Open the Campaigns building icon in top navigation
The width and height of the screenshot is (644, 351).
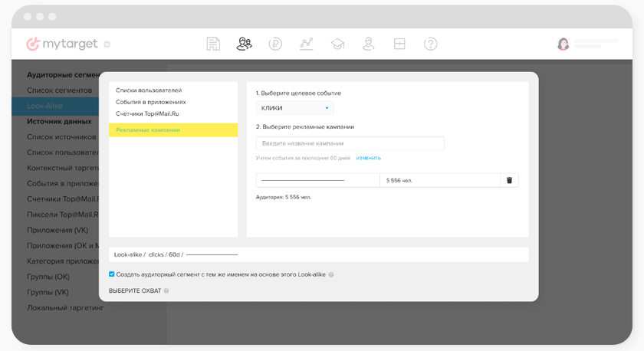(213, 44)
